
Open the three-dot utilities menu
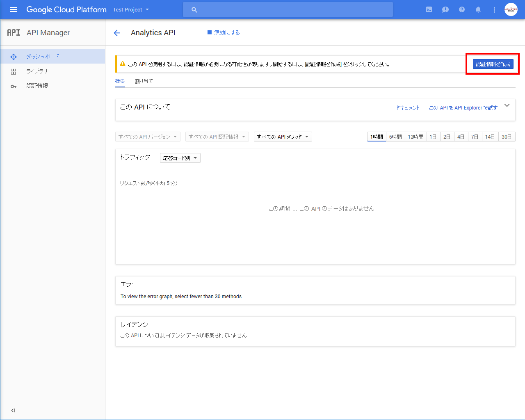click(x=494, y=9)
